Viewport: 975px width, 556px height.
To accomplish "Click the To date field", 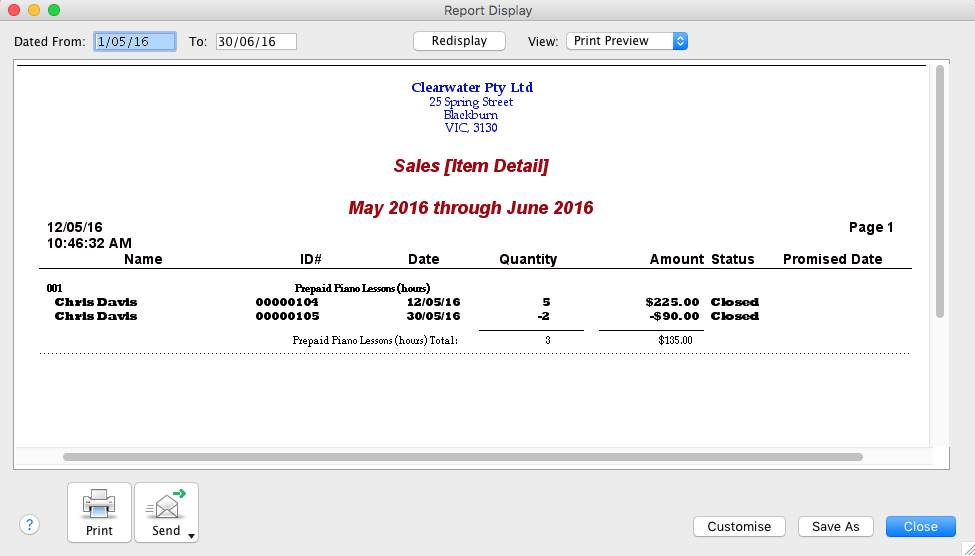I will [x=255, y=41].
